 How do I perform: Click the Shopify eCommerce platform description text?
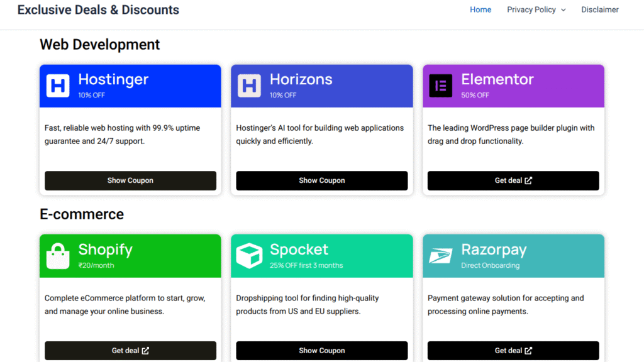125,305
